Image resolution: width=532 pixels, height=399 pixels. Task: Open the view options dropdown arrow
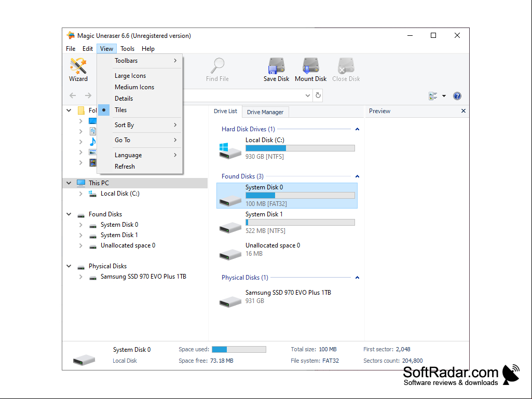[444, 96]
